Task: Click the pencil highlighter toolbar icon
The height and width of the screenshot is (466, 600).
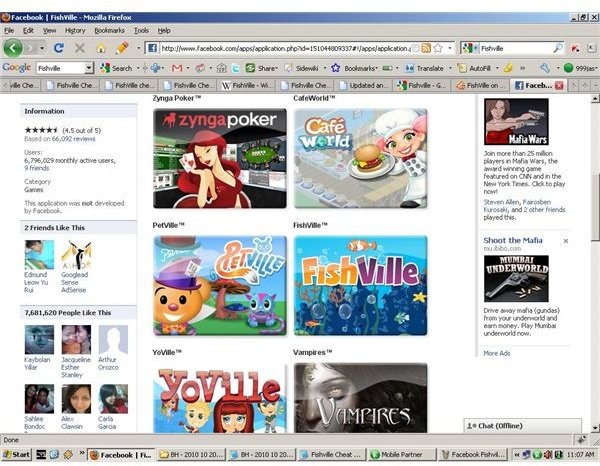Action: (x=122, y=48)
